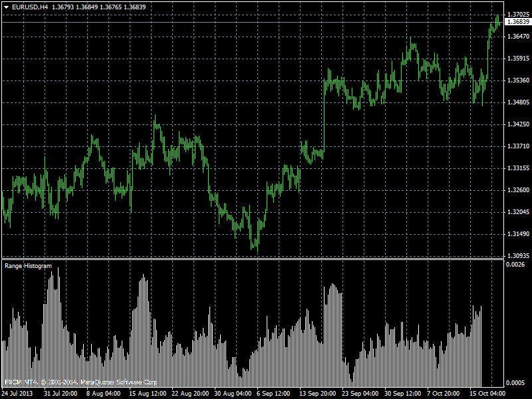Click the 1.33155 price scale value
The width and height of the screenshot is (532, 399).
click(518, 168)
